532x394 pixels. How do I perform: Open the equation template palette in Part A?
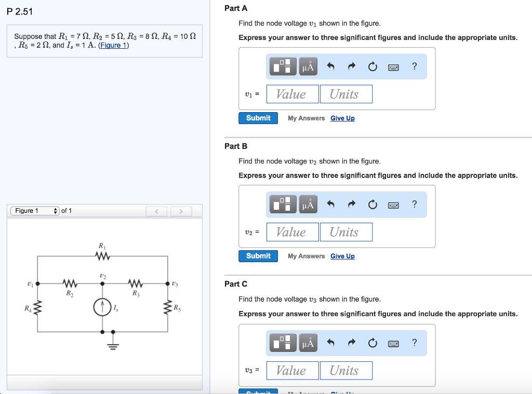coord(282,66)
